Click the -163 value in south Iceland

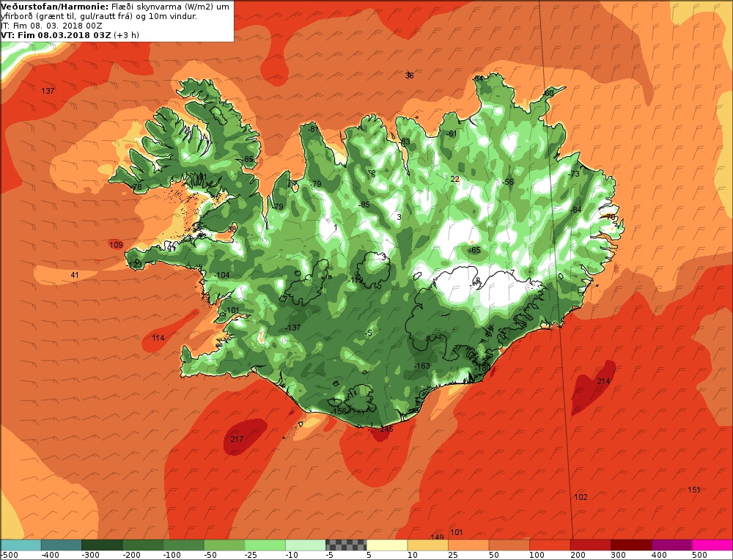pos(422,366)
